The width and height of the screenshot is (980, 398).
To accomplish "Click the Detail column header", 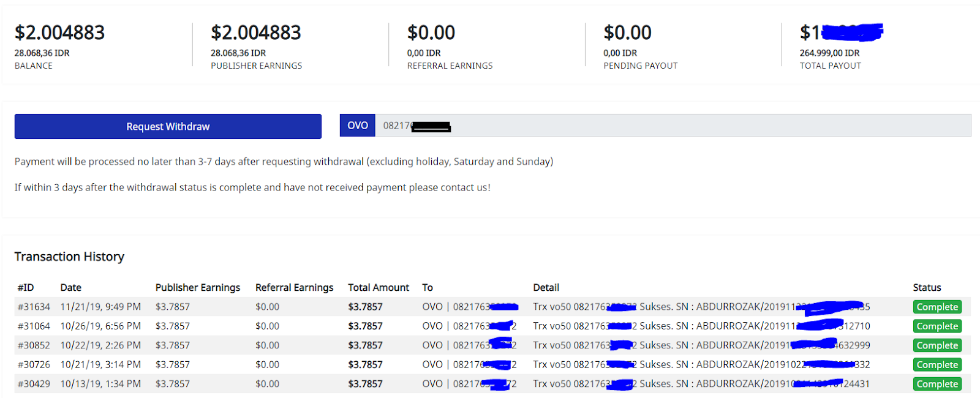I will click(546, 287).
